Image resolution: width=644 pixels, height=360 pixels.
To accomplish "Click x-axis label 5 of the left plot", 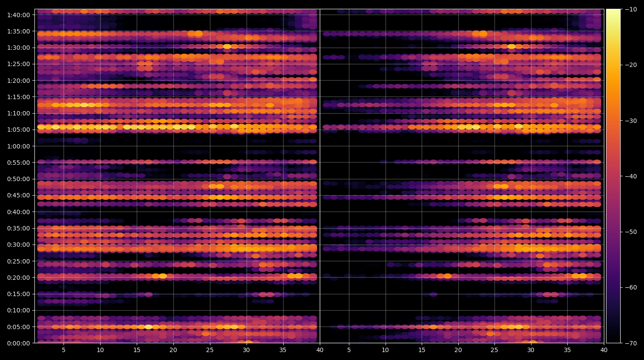I will (x=64, y=350).
